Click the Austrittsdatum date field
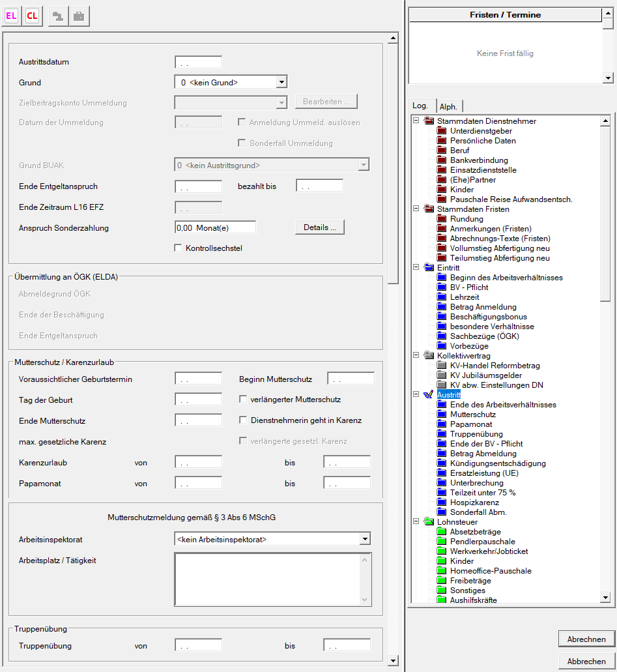The height and width of the screenshot is (672, 617). pos(199,63)
